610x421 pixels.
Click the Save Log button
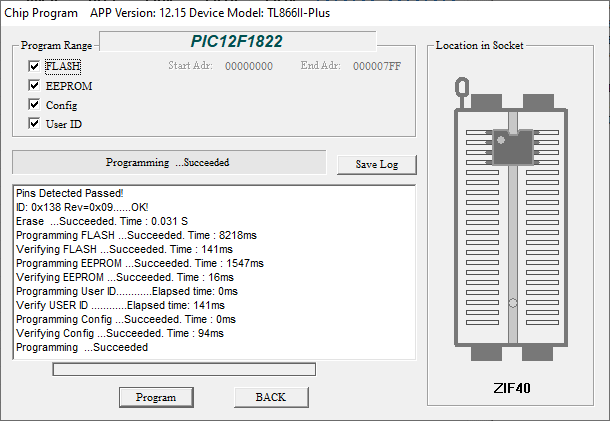coord(377,165)
